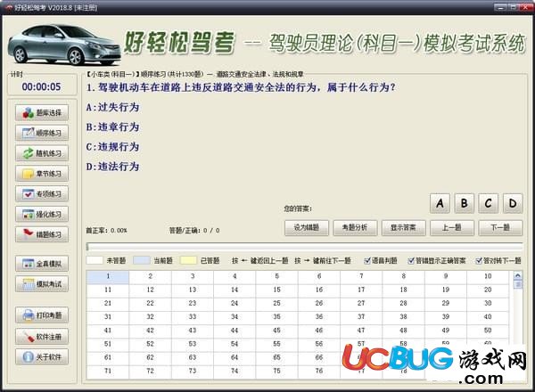This screenshot has width=535, height=392.
Task: Open the 题库选择 question bank button
Action: (42, 112)
